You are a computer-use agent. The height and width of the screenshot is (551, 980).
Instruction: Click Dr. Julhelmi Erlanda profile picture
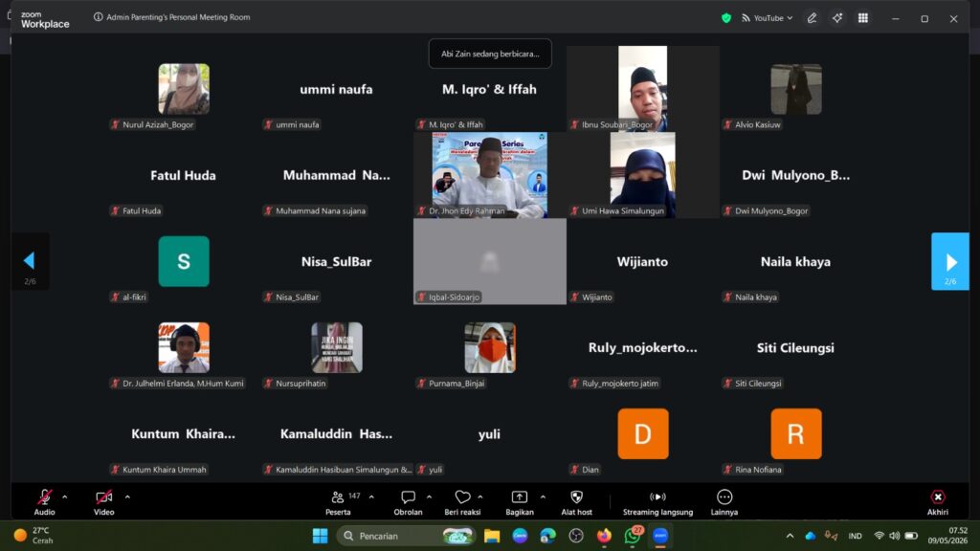click(x=184, y=347)
